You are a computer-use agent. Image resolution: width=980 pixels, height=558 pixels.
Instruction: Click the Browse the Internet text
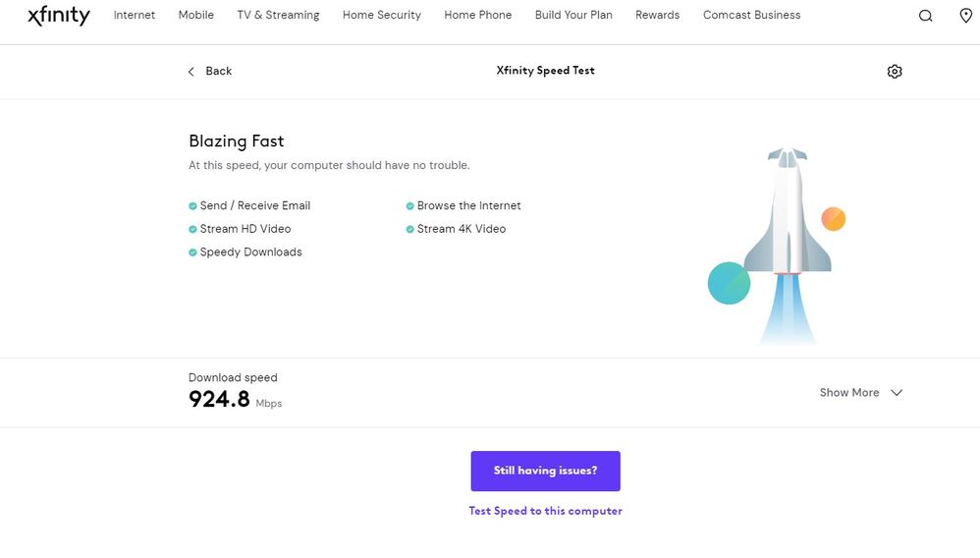tap(468, 205)
